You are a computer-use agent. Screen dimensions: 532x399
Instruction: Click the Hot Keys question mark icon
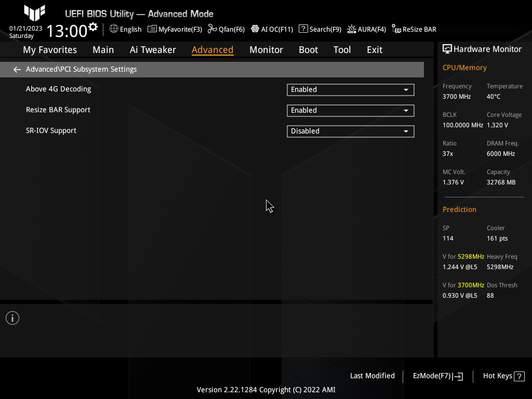click(519, 376)
